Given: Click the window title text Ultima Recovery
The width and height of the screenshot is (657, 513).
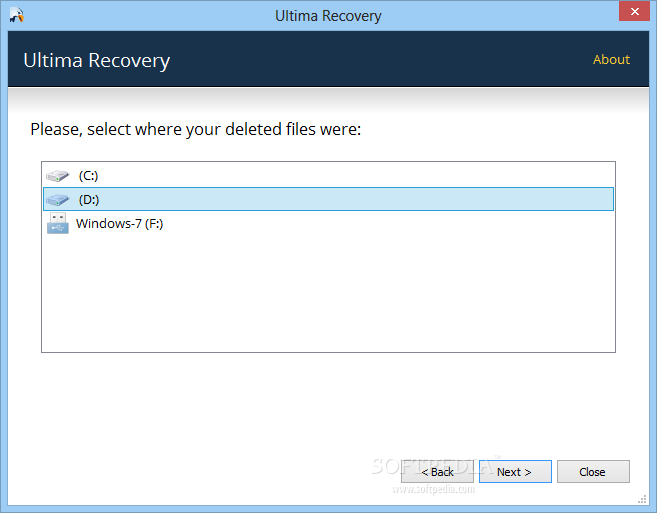Looking at the screenshot, I should point(328,16).
